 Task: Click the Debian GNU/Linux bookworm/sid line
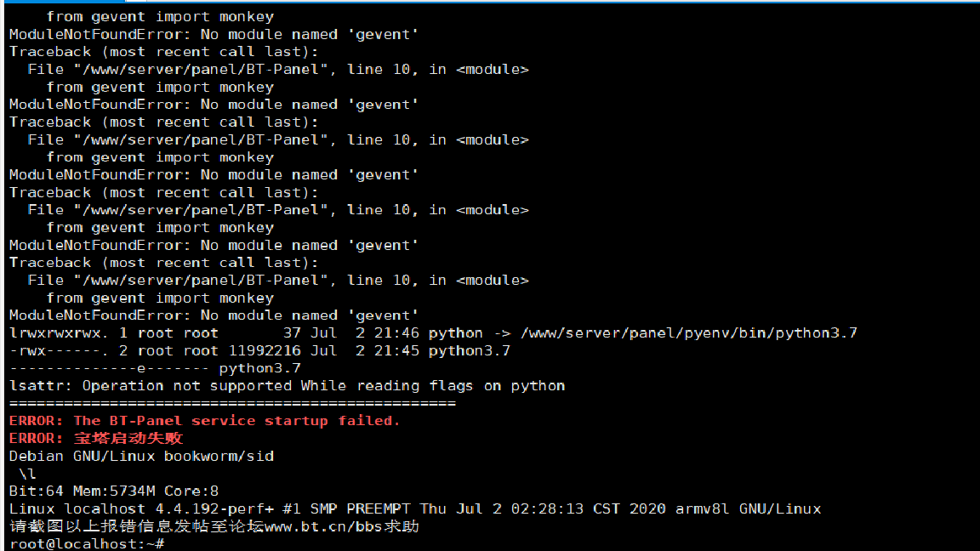[142, 456]
